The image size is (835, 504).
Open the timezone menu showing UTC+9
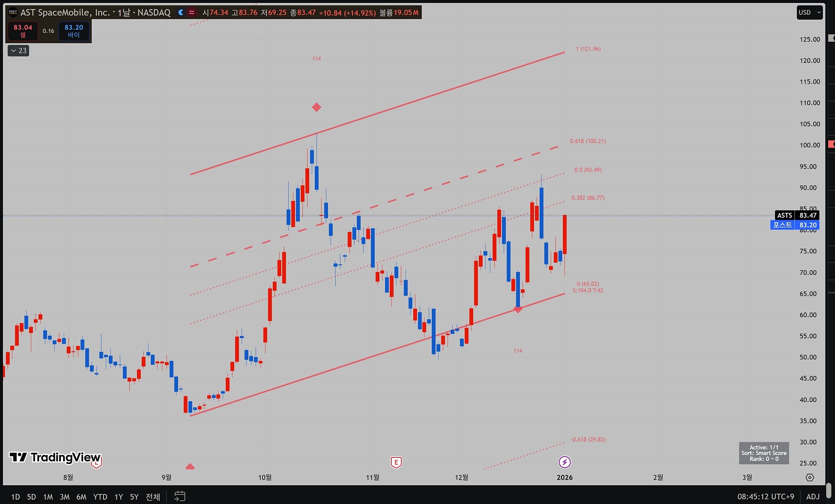(765, 496)
